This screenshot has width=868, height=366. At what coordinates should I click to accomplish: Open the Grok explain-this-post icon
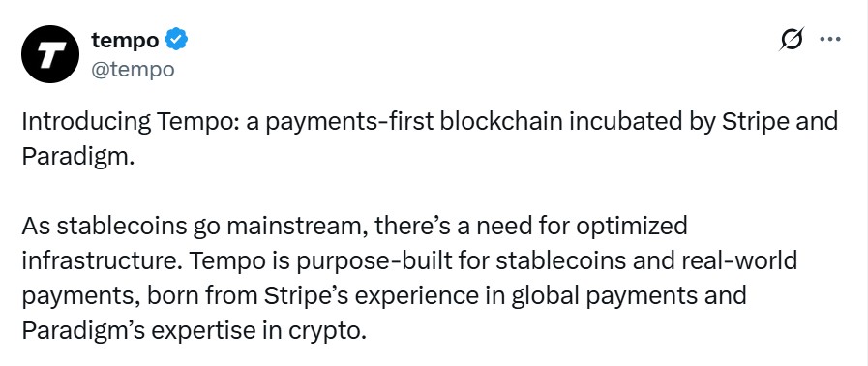click(791, 40)
